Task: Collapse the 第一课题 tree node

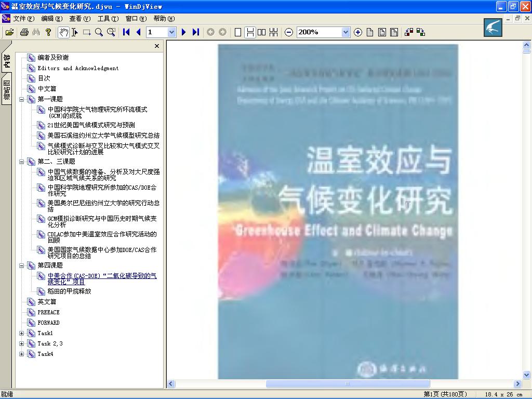Action: point(21,99)
